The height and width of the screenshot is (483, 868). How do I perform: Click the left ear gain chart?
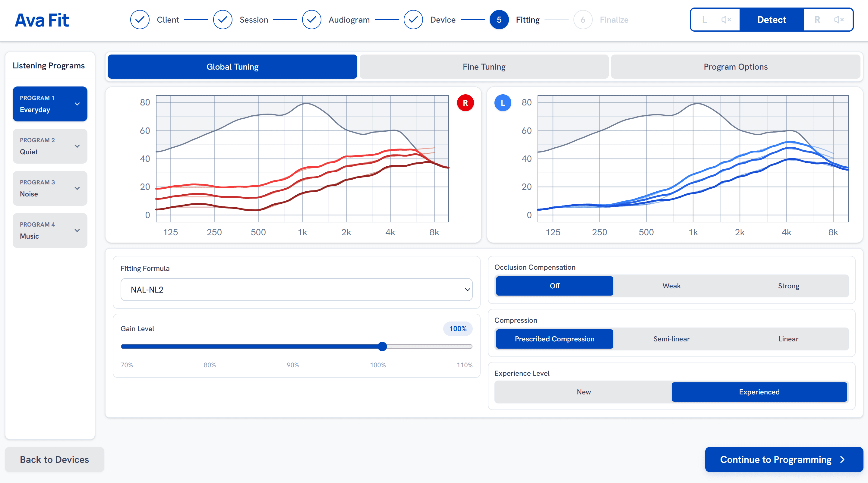pyautogui.click(x=693, y=159)
